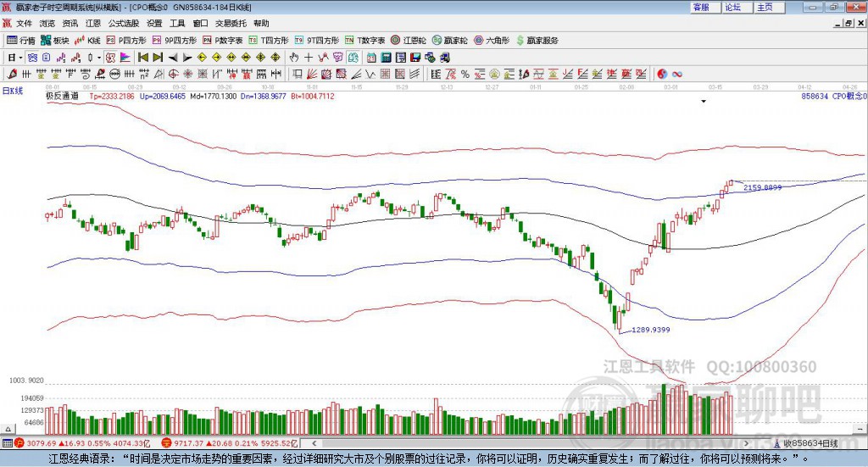Open the T数字表 tool
868x467 pixels.
364,41
